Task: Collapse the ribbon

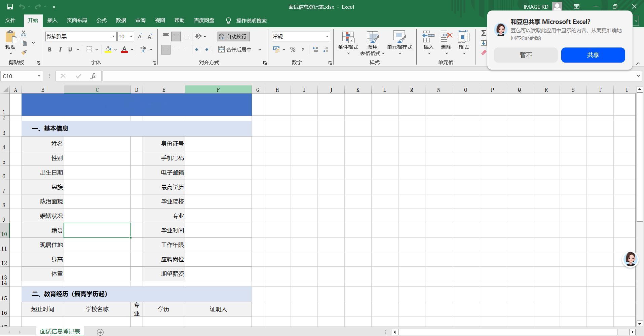Action: (638, 63)
